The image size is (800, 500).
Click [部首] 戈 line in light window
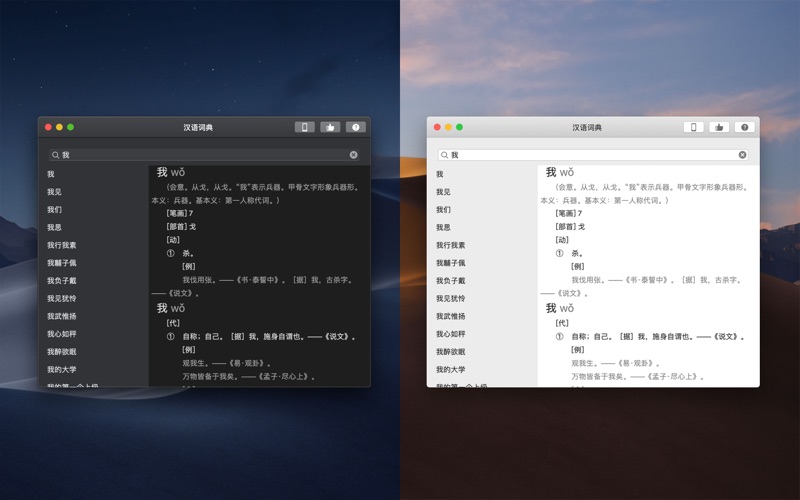[570, 227]
